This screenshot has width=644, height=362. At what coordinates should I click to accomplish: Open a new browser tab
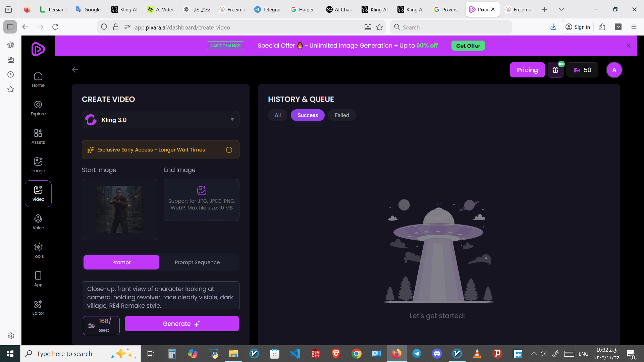click(x=544, y=10)
